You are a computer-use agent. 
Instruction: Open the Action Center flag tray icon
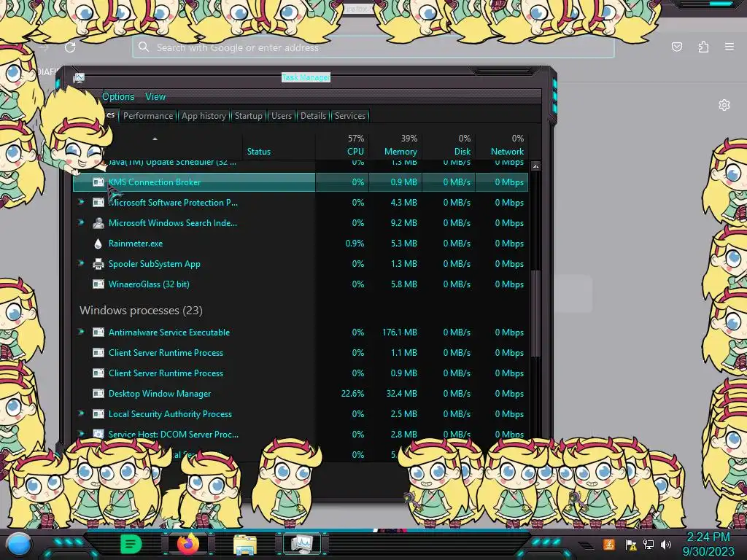click(631, 544)
